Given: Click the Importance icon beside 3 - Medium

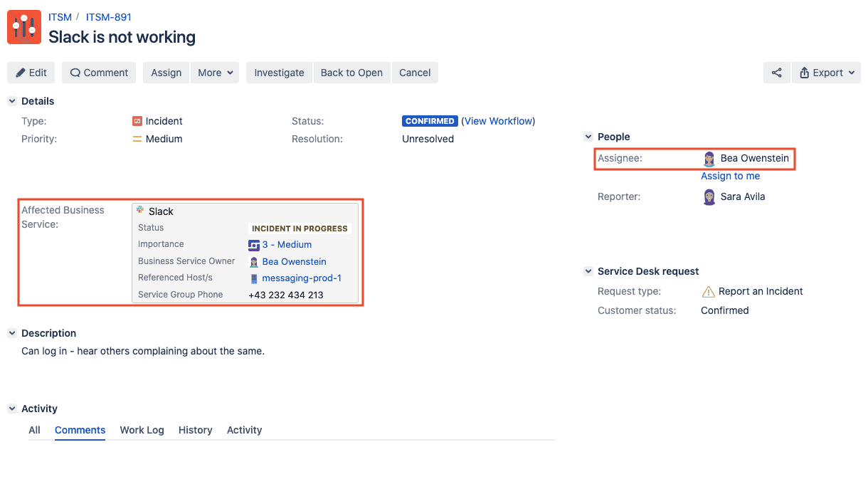Looking at the screenshot, I should [255, 244].
